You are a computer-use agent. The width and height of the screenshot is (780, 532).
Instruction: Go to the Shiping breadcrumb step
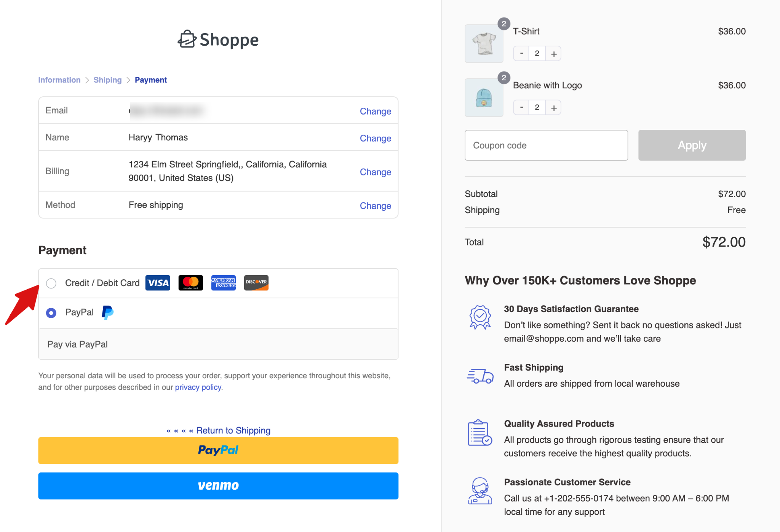tap(108, 80)
